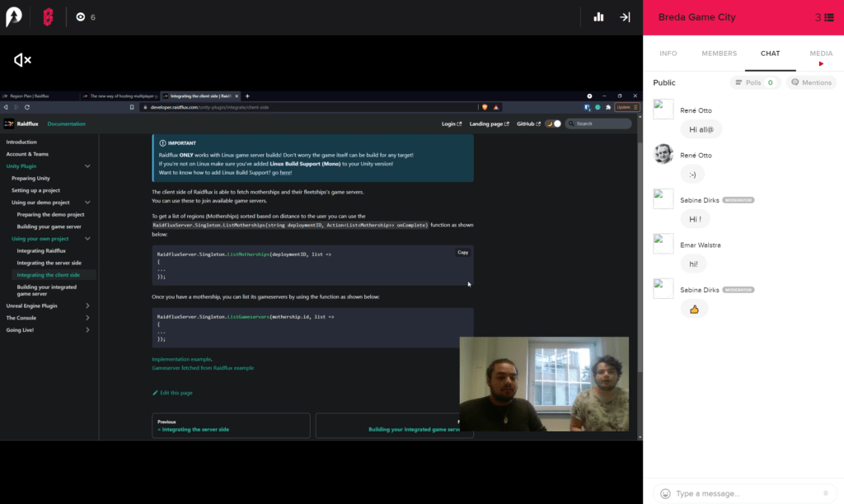Collapse Using our demo project section

tap(87, 203)
